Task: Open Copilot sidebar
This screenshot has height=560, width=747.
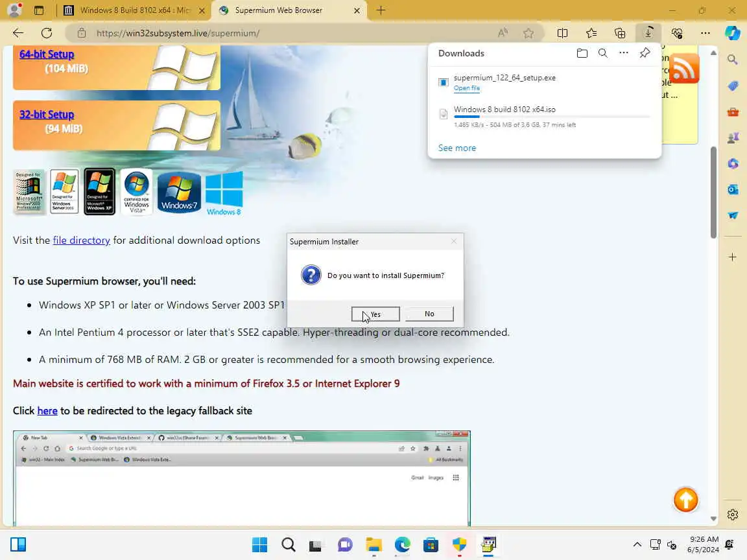Action: pyautogui.click(x=733, y=33)
